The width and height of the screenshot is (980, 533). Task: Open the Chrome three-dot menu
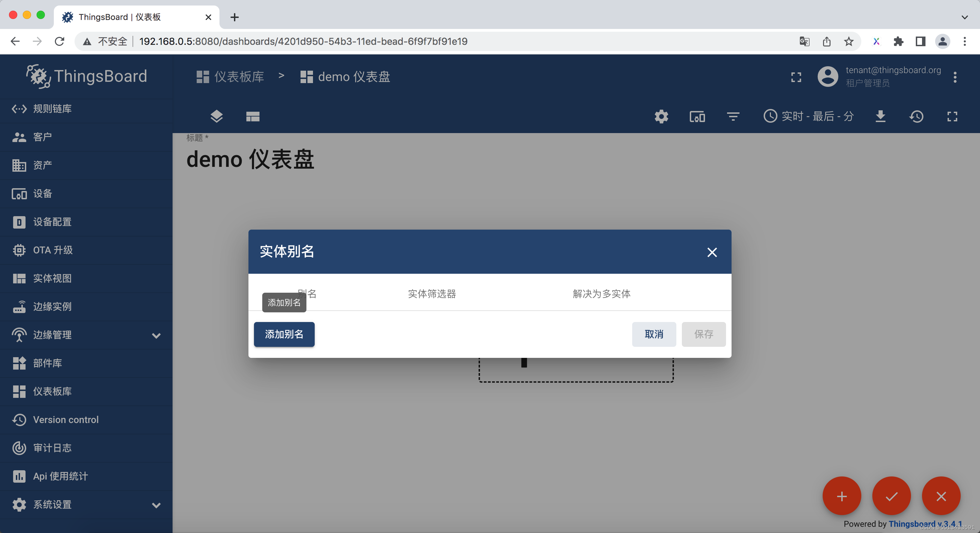(964, 41)
